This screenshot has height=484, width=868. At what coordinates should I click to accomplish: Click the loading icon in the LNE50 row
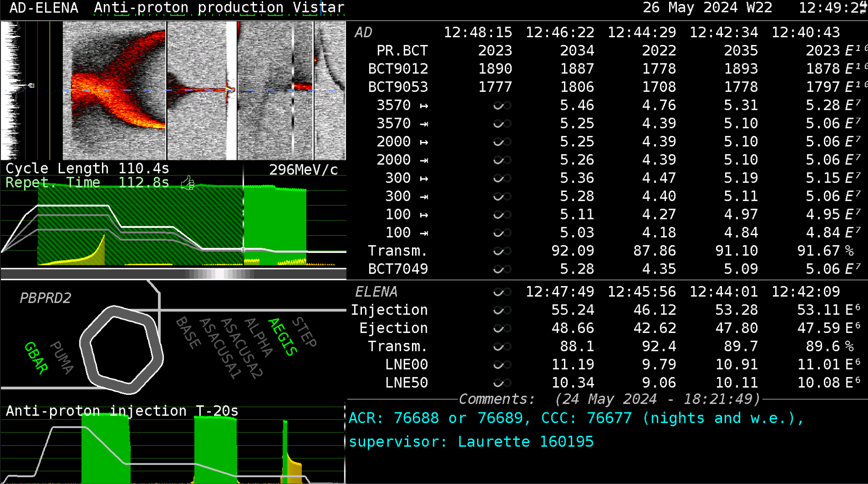[502, 383]
